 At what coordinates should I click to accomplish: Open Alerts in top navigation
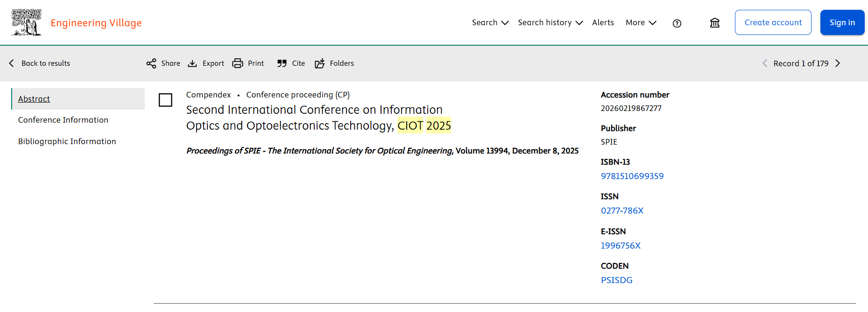[603, 22]
